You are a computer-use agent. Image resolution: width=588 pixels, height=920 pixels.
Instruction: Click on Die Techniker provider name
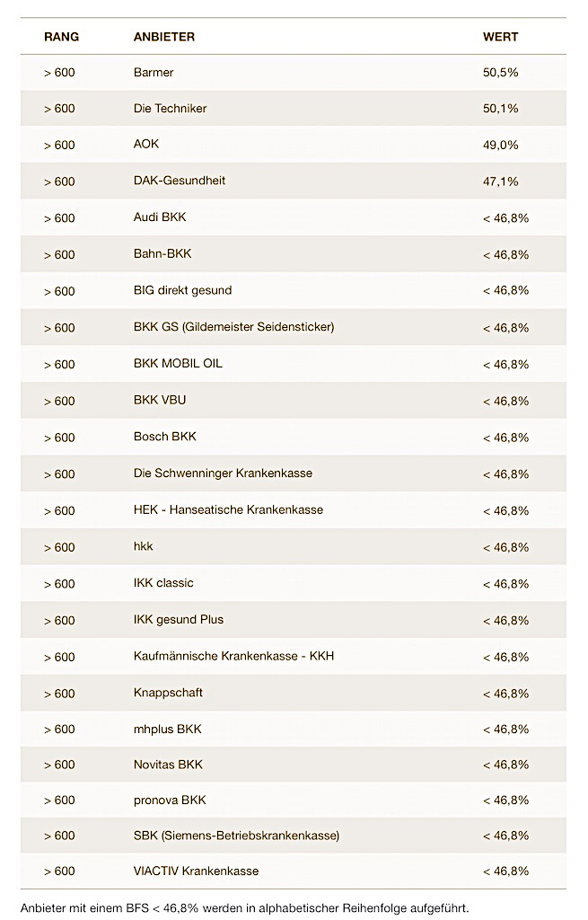click(170, 109)
